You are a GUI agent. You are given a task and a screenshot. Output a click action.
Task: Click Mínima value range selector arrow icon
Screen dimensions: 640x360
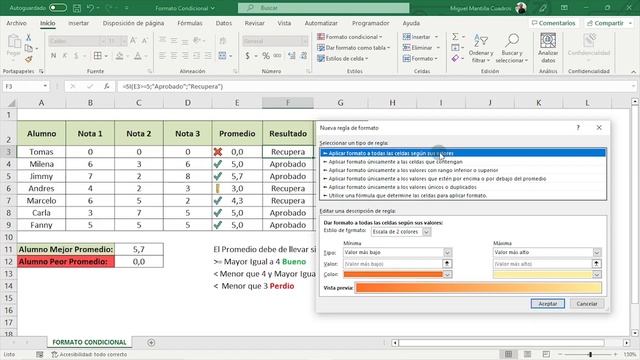coord(447,264)
